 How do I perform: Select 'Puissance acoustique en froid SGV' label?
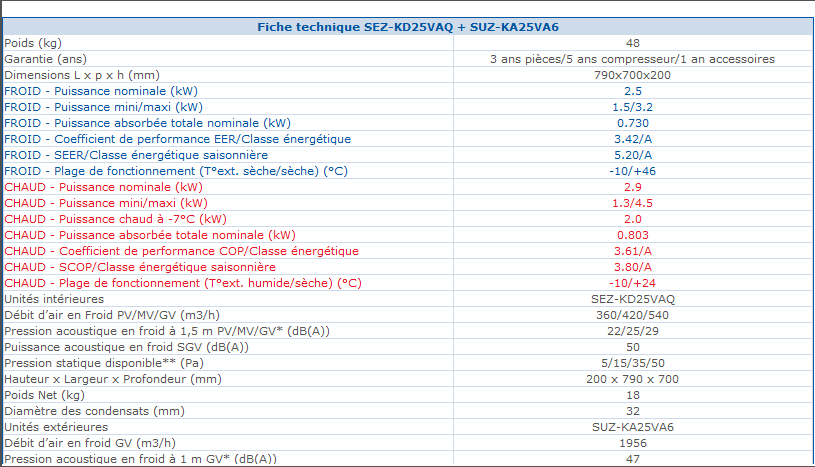[x=126, y=347]
